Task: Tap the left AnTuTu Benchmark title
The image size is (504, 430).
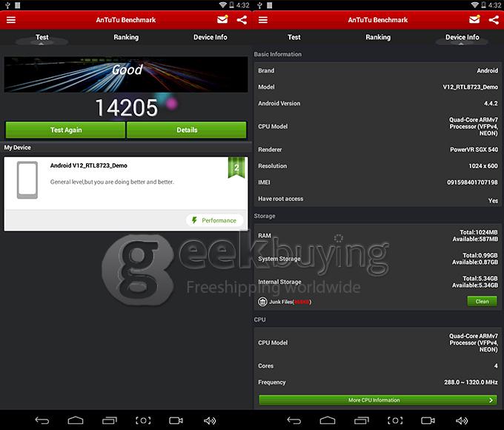Action: tap(126, 20)
